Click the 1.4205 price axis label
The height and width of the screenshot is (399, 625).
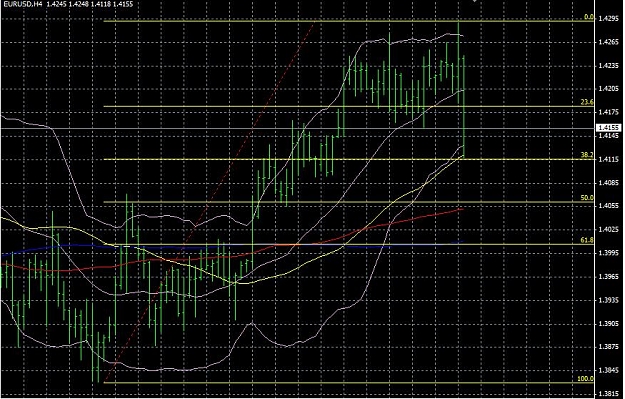[x=609, y=89]
